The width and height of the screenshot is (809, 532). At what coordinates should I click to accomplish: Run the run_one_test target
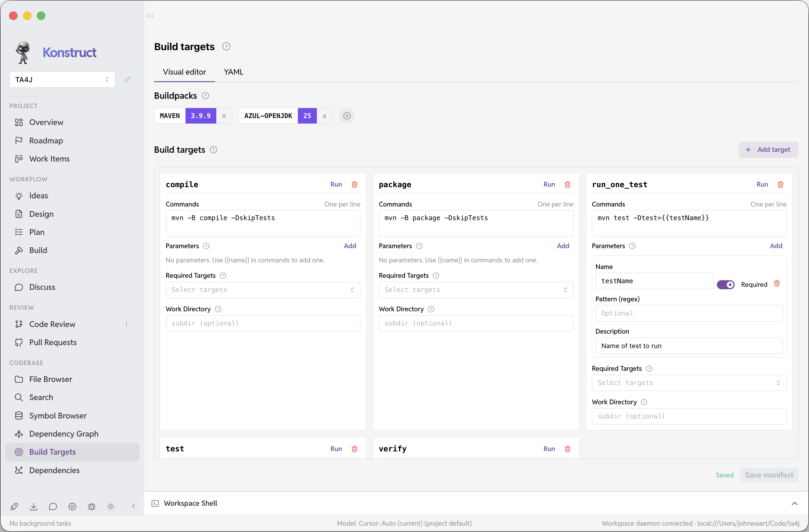pos(762,184)
